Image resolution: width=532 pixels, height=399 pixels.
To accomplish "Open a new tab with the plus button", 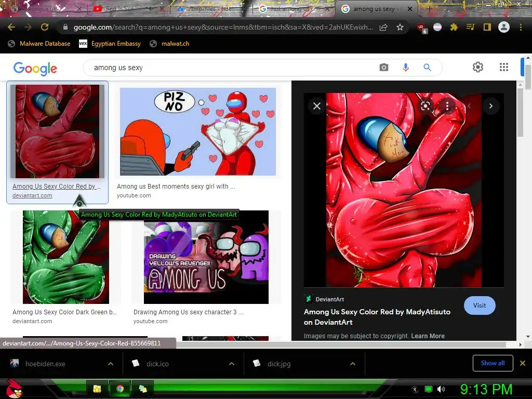I will (429, 9).
